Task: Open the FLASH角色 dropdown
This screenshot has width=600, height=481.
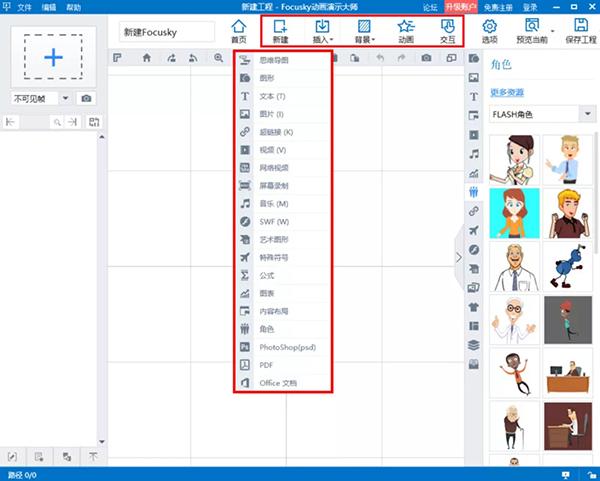Action: pyautogui.click(x=586, y=115)
